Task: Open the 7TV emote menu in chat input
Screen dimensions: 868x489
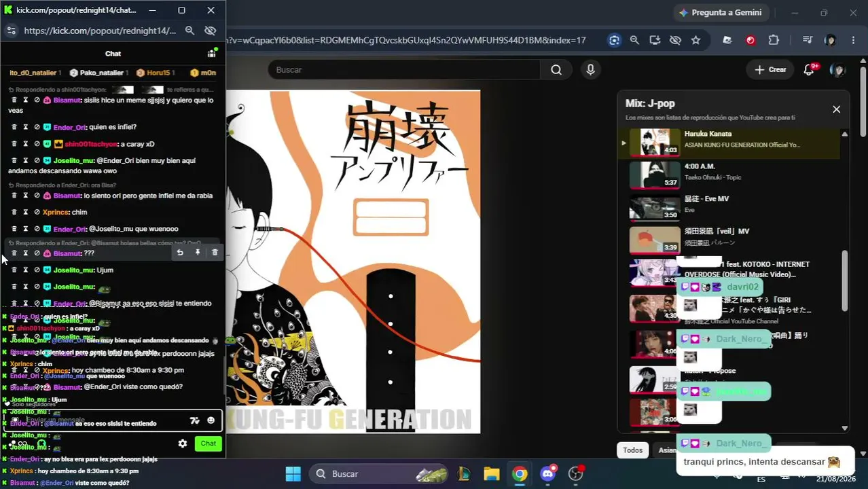Action: tap(195, 420)
